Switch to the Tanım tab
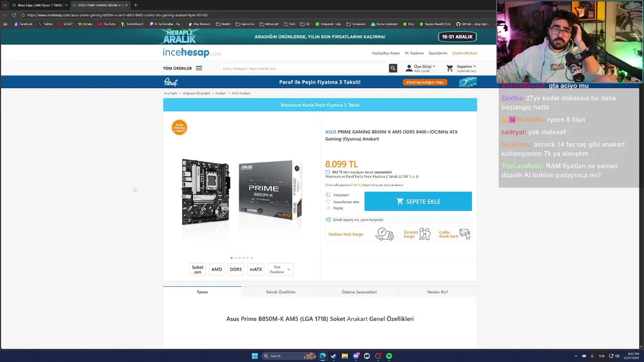Screen dimensions: 644x362 (x=202, y=292)
